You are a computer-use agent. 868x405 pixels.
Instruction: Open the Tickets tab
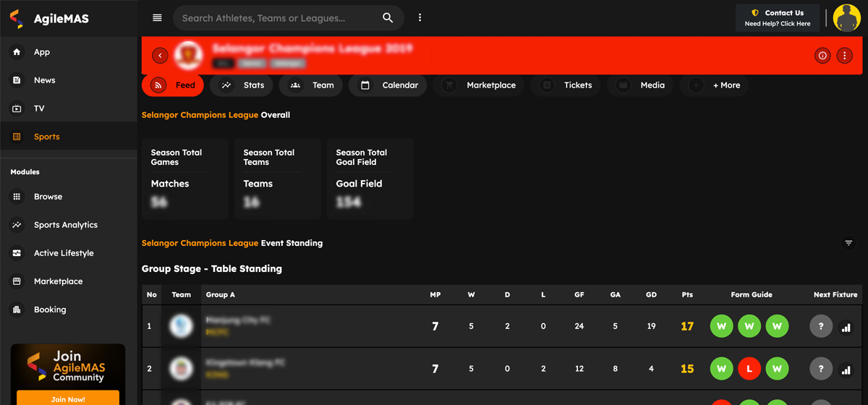(566, 85)
